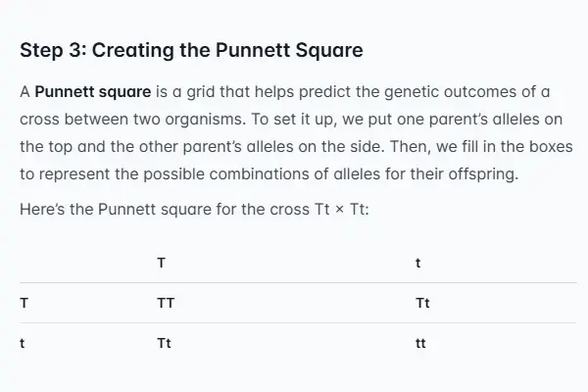This screenshot has height=392, width=588.
Task: Select the column header "T" in the table
Action: (x=161, y=263)
